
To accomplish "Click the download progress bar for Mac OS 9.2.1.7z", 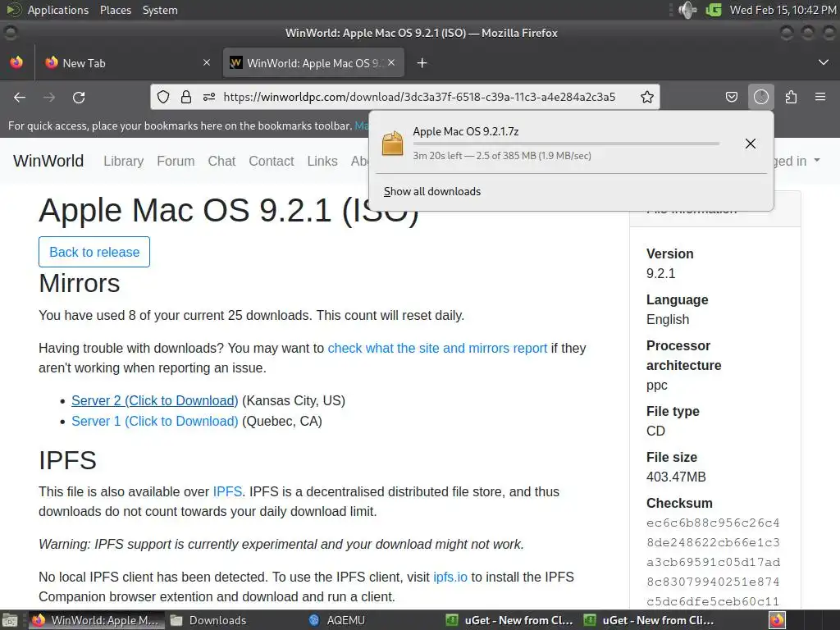I will [566, 144].
